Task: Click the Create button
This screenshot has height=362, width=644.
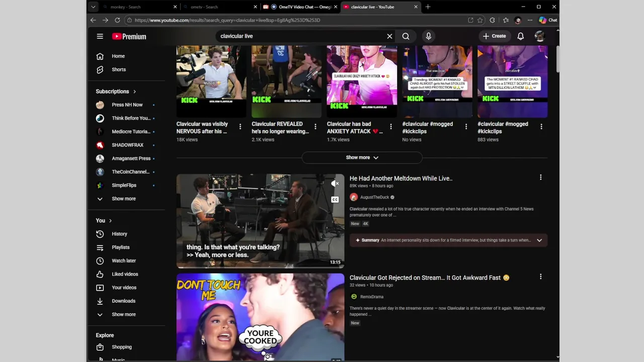Action: coord(494,36)
